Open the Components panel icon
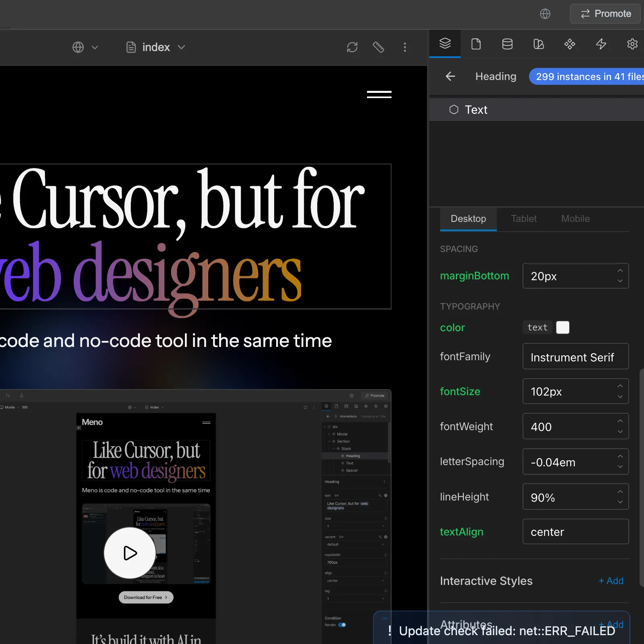Screen dimensions: 644x644 570,44
